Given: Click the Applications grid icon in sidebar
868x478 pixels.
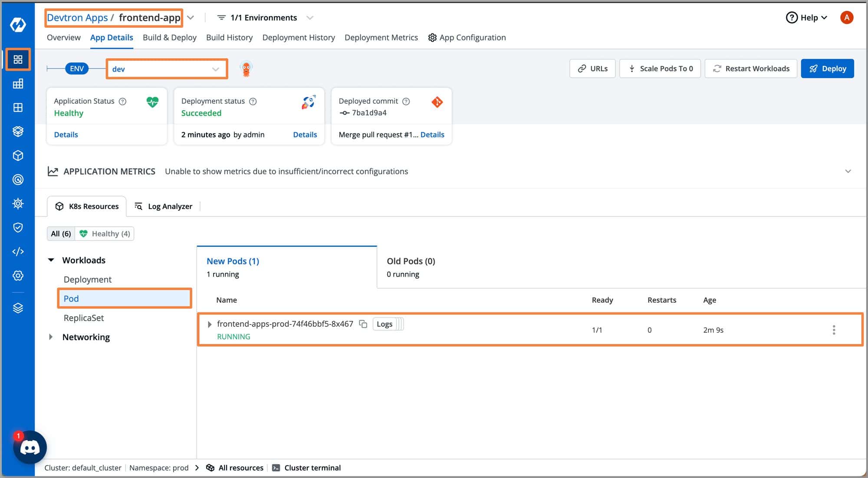Looking at the screenshot, I should coord(17,59).
